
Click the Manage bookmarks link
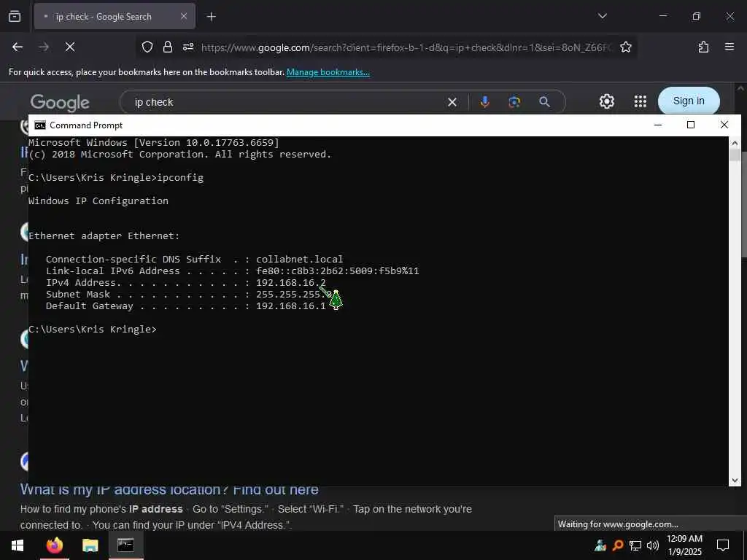tap(328, 72)
